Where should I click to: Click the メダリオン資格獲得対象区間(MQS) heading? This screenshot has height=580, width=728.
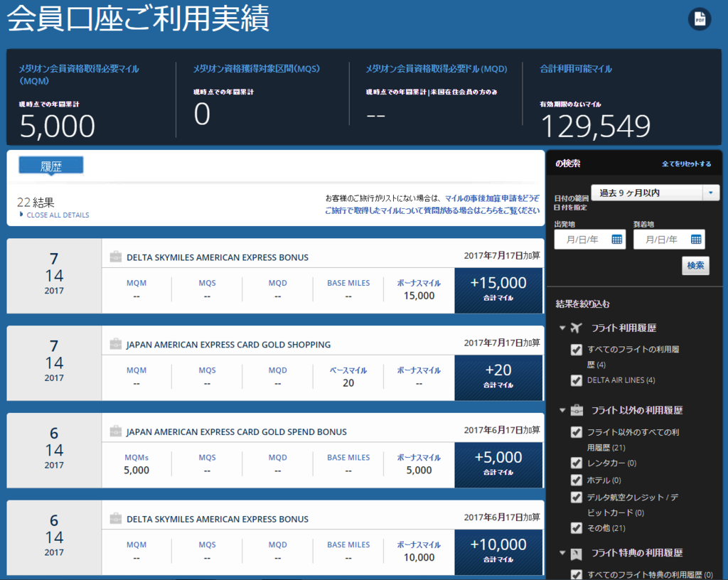pyautogui.click(x=256, y=69)
